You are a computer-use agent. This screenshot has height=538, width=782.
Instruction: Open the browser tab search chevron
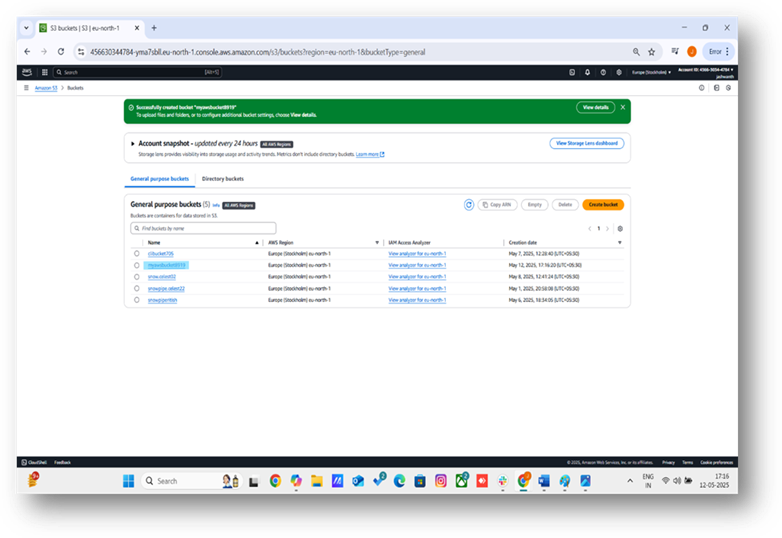click(26, 28)
